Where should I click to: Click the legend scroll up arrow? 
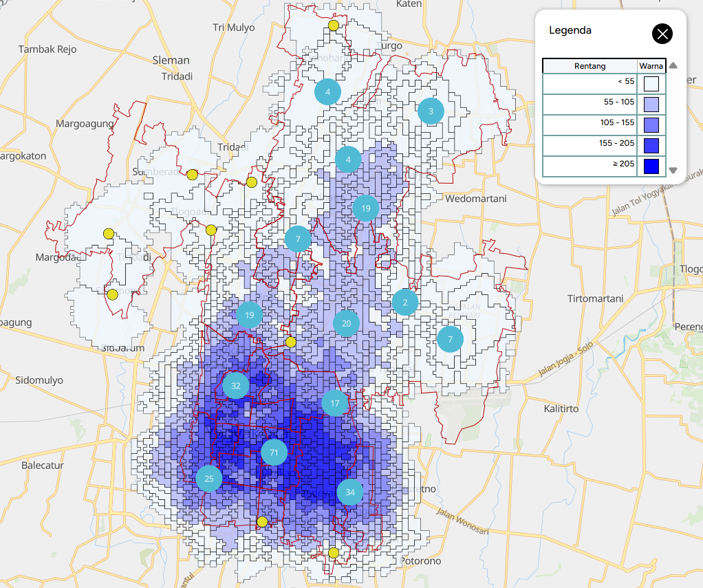pyautogui.click(x=673, y=66)
